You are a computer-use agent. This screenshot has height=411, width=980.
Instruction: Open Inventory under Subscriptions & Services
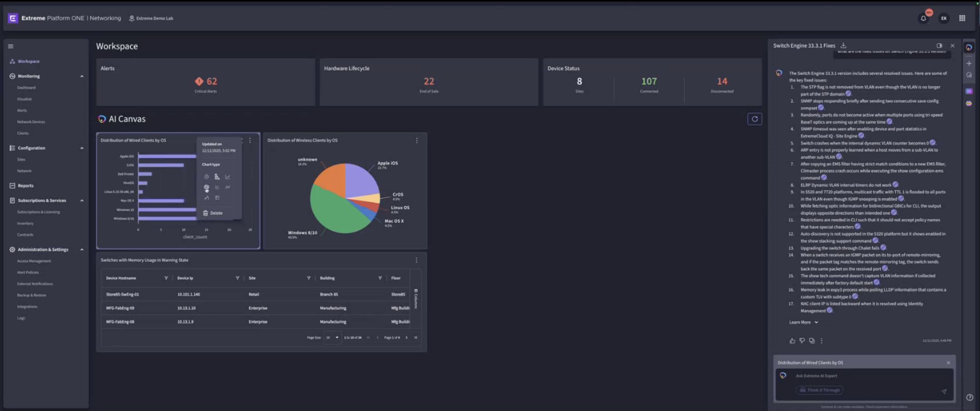point(25,223)
